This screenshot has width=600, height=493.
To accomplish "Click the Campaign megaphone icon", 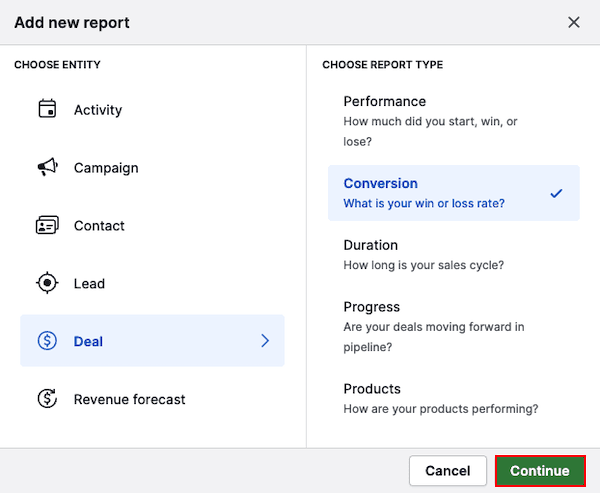I will pyautogui.click(x=47, y=168).
